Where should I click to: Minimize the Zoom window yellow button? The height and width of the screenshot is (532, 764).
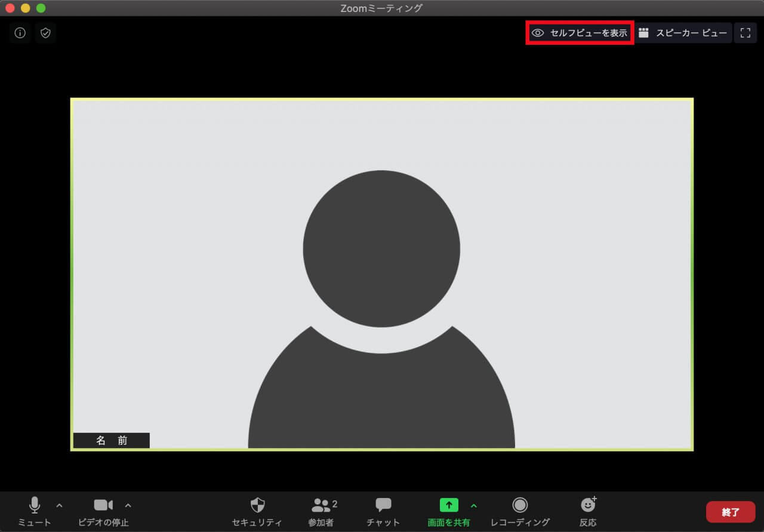pyautogui.click(x=25, y=8)
